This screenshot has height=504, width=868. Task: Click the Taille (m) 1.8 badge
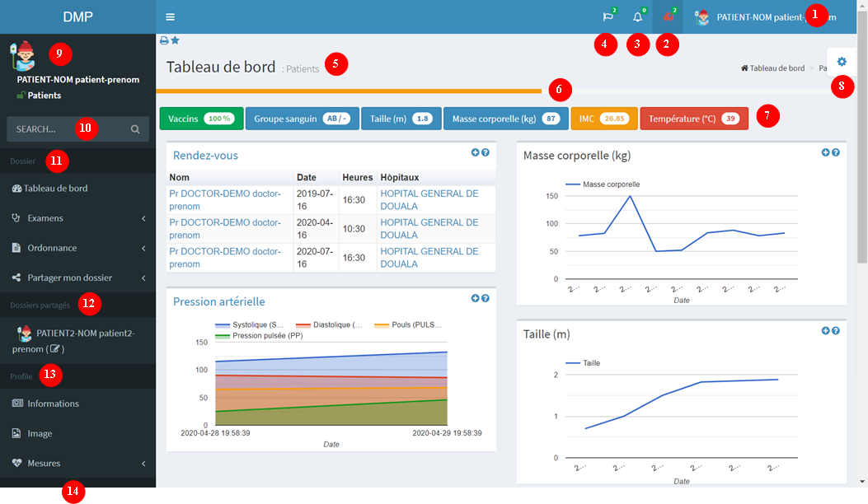point(401,119)
